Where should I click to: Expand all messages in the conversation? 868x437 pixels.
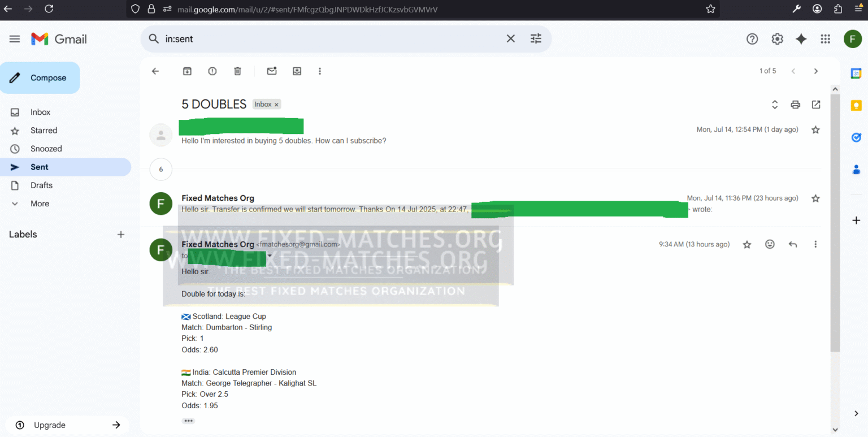(x=775, y=105)
